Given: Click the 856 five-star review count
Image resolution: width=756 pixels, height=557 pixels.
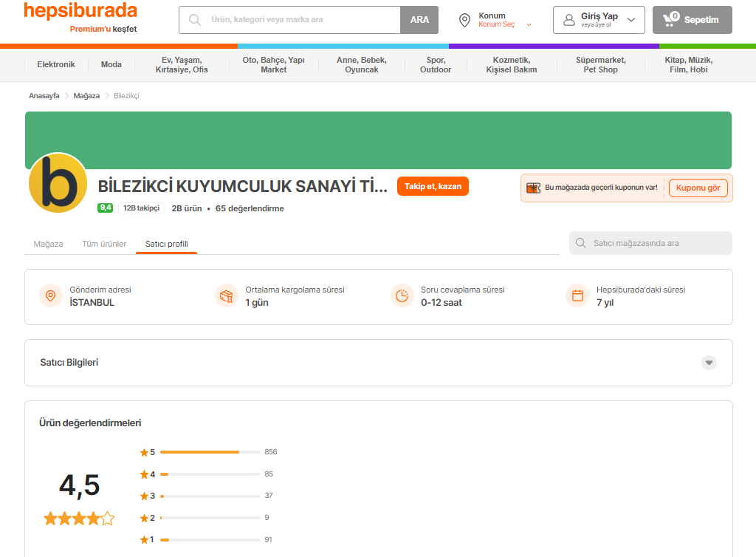Looking at the screenshot, I should point(271,452).
